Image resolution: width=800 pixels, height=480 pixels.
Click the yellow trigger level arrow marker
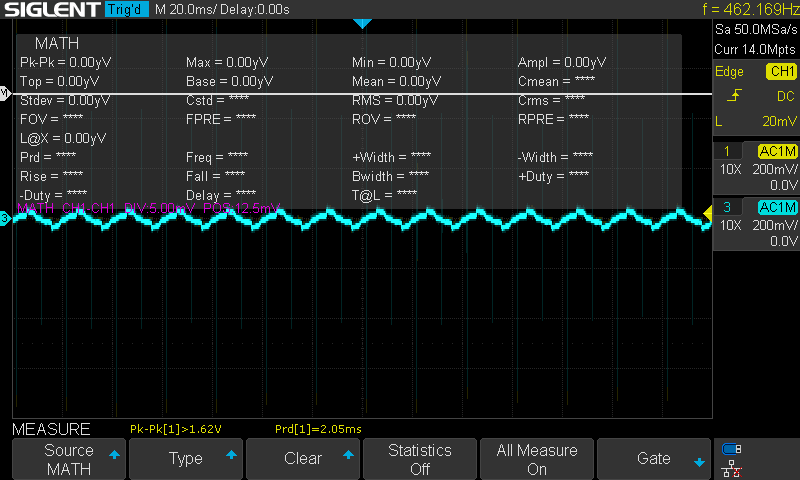tap(708, 213)
